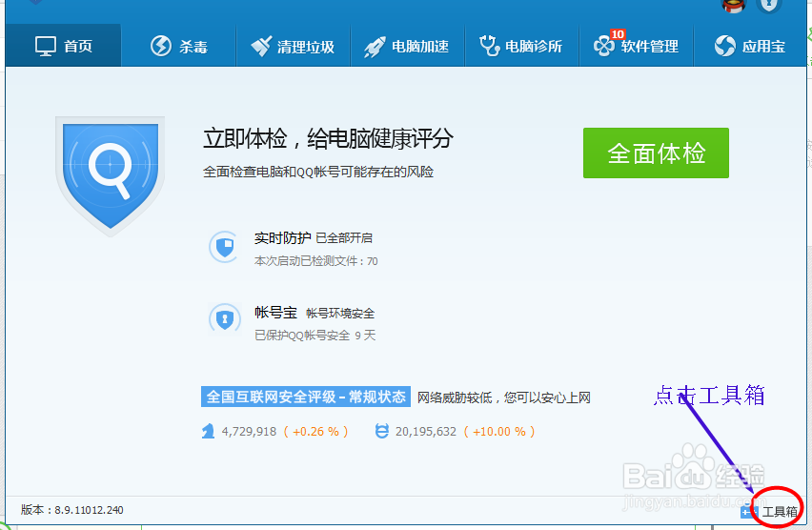Click the trojan horse statistic icon
Screen dimensions: 812x530
208,431
